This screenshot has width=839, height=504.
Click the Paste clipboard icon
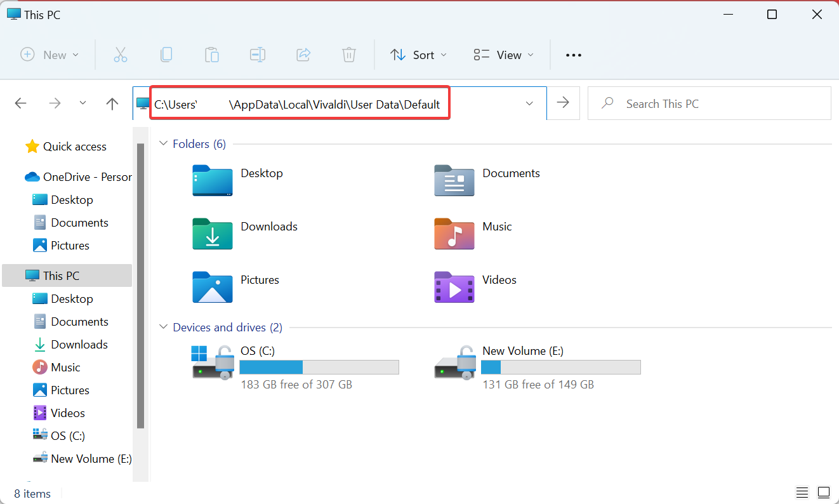point(212,55)
